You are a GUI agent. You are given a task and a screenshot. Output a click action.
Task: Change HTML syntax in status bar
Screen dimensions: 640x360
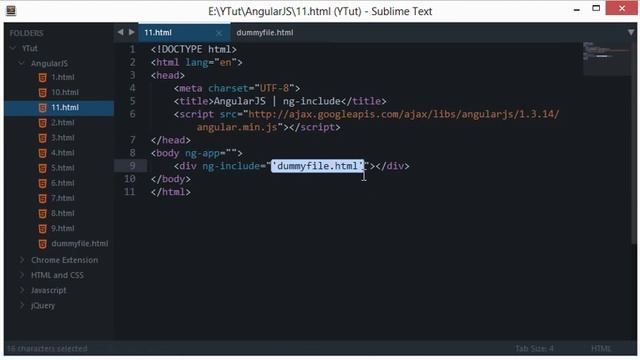[x=601, y=349]
